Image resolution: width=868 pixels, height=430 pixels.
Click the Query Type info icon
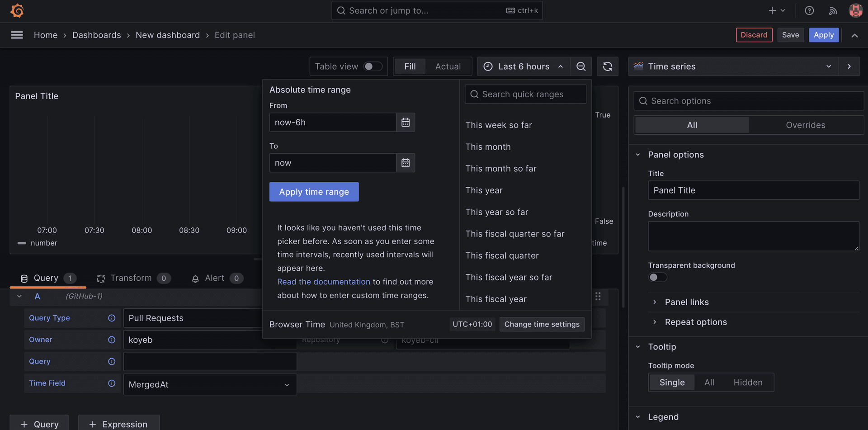click(x=112, y=318)
